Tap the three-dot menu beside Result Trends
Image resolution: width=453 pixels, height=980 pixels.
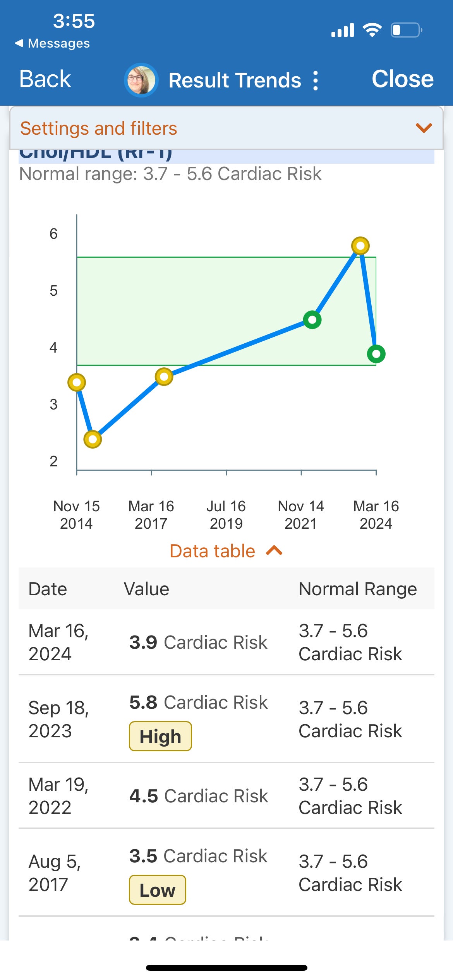[316, 81]
